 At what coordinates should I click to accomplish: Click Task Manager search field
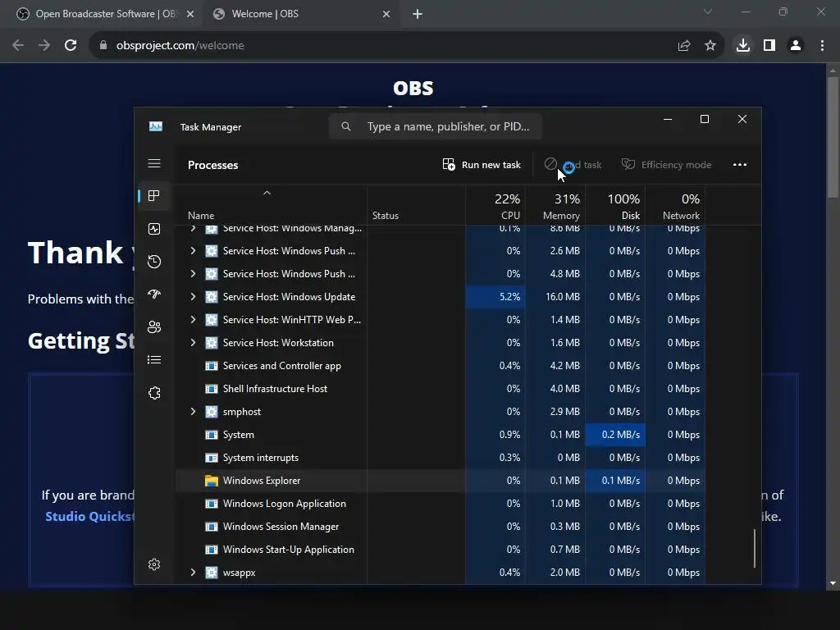coord(436,126)
